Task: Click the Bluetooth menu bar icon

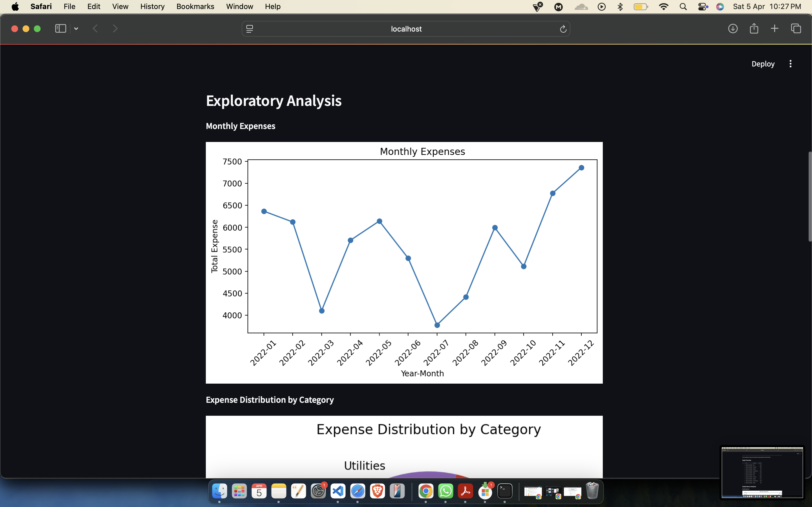Action: tap(620, 7)
